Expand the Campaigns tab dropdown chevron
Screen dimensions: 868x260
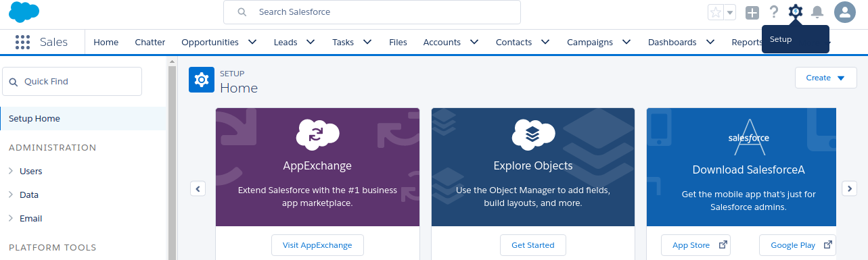(626, 42)
